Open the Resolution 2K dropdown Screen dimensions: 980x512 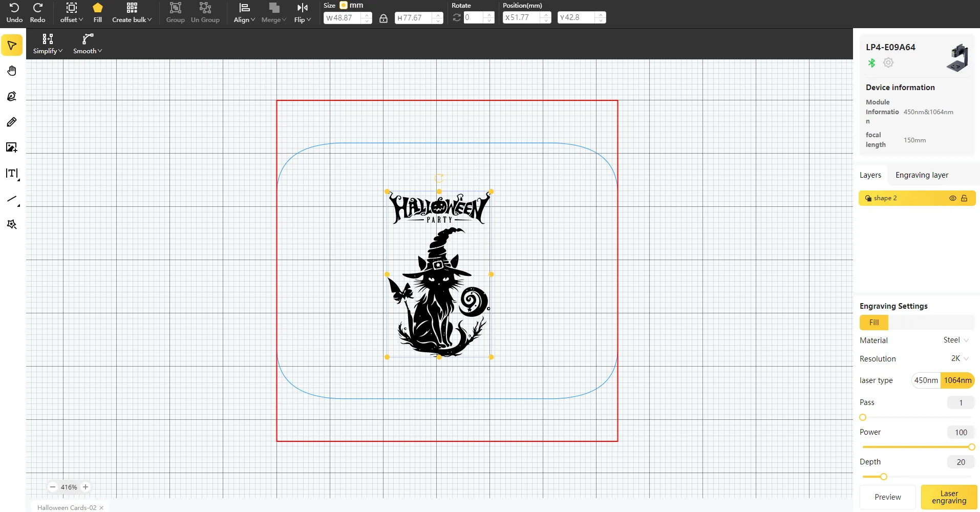click(960, 358)
